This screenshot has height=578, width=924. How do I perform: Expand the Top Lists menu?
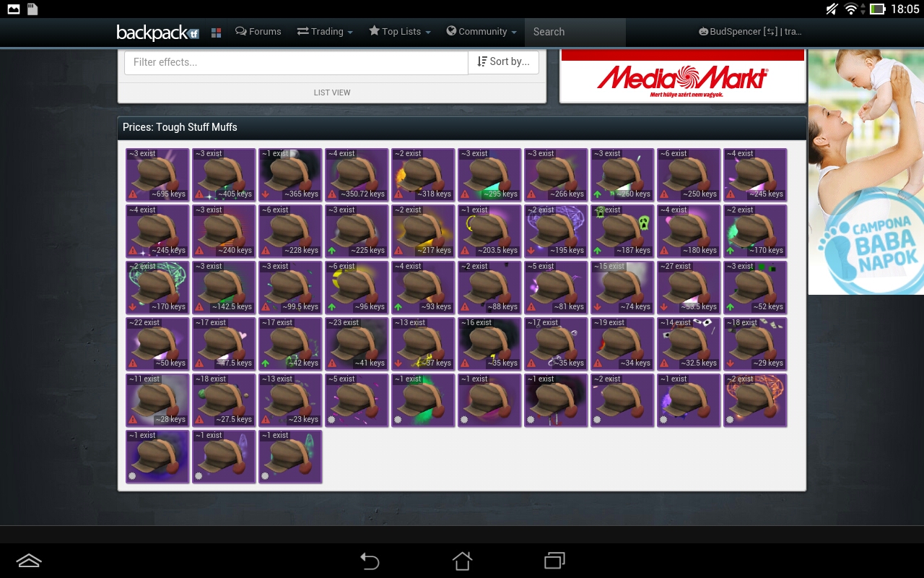399,32
